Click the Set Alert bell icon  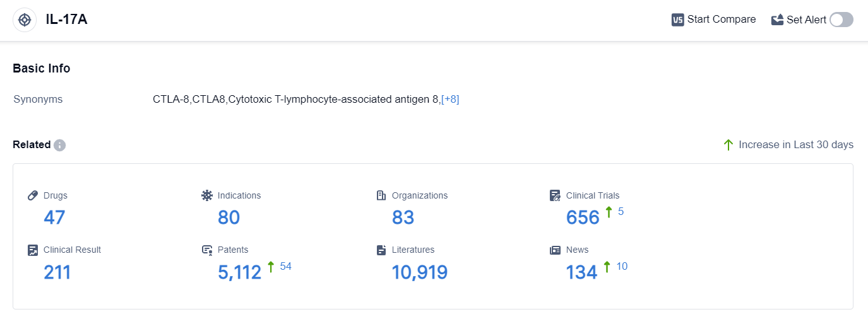tap(777, 20)
